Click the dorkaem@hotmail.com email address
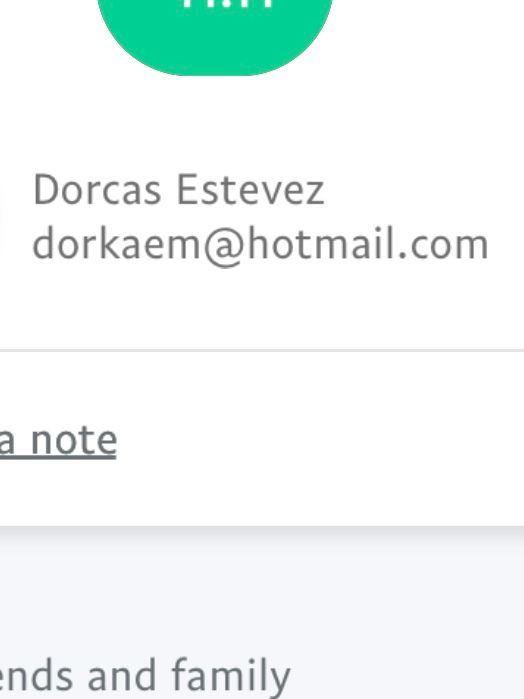Screen dimensions: 524x699 coord(261,245)
